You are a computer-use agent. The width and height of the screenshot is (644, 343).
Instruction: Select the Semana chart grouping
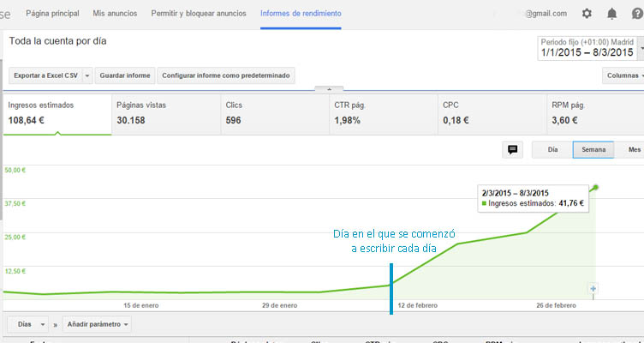click(593, 149)
